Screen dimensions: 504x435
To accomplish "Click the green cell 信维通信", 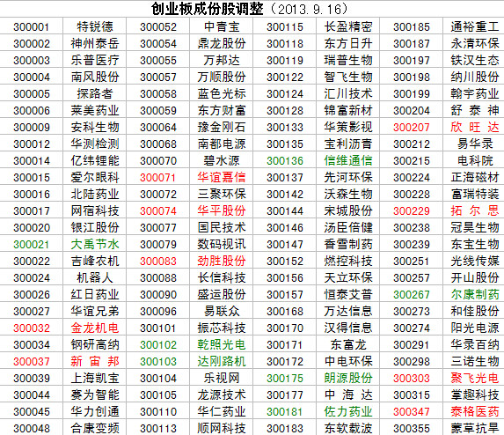I will coord(348,160).
